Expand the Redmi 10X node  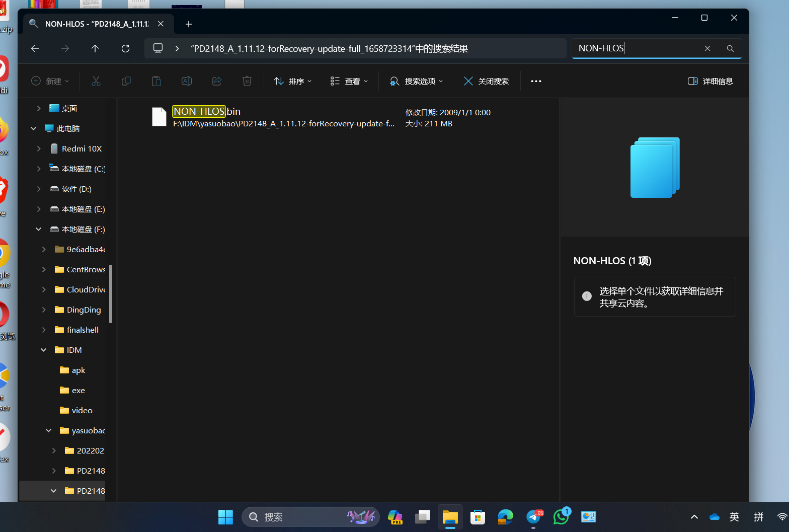[x=39, y=148]
